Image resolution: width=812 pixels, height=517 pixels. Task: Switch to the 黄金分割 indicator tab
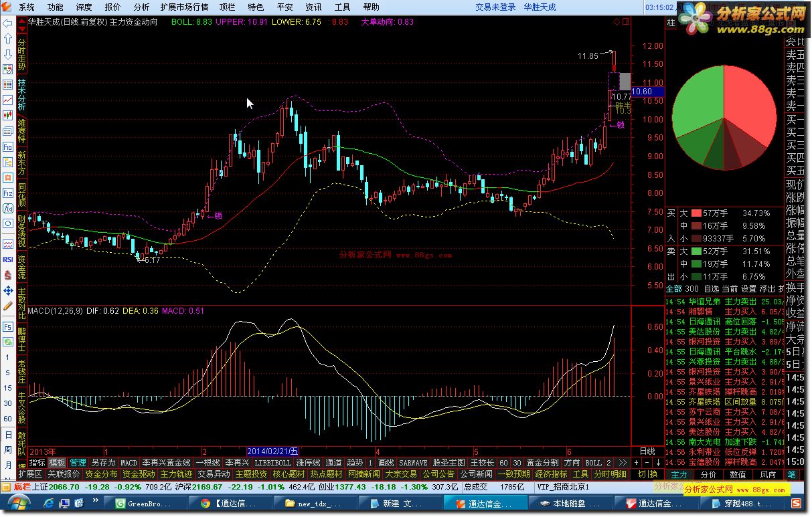coord(543,462)
